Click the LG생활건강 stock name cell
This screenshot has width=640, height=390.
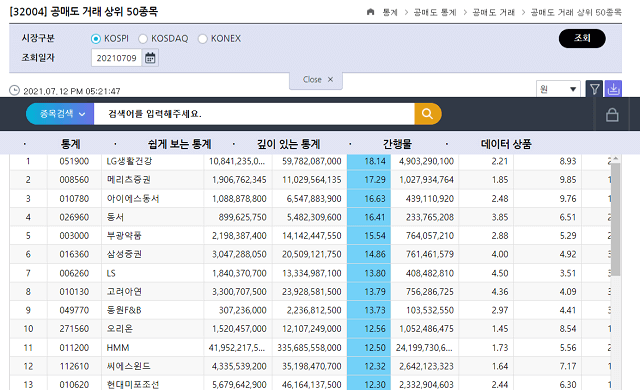pyautogui.click(x=152, y=161)
